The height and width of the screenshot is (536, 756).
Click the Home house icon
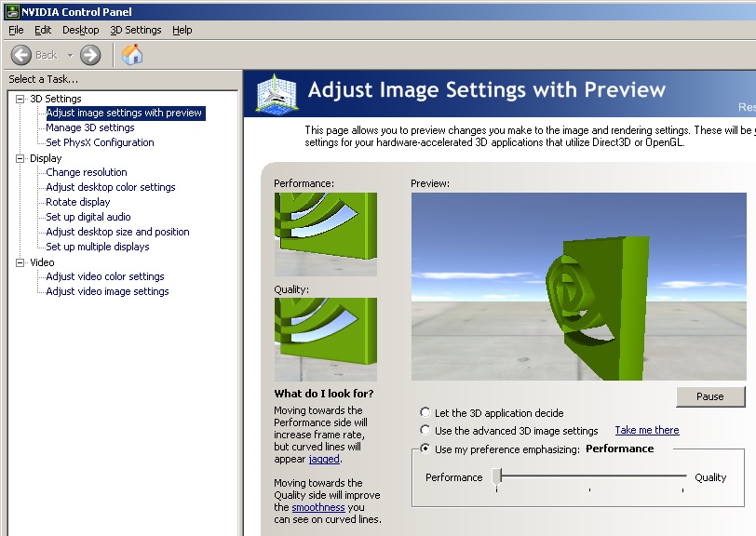(x=132, y=55)
